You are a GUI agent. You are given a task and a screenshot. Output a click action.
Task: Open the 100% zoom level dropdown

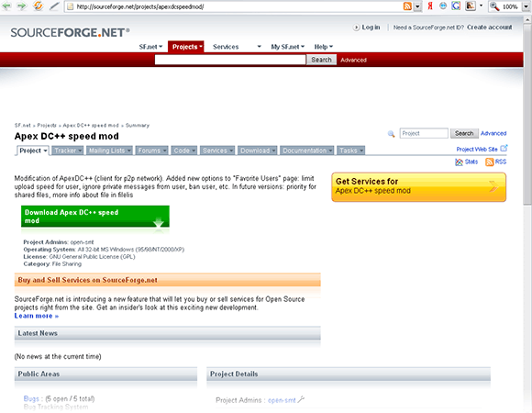click(x=526, y=6)
